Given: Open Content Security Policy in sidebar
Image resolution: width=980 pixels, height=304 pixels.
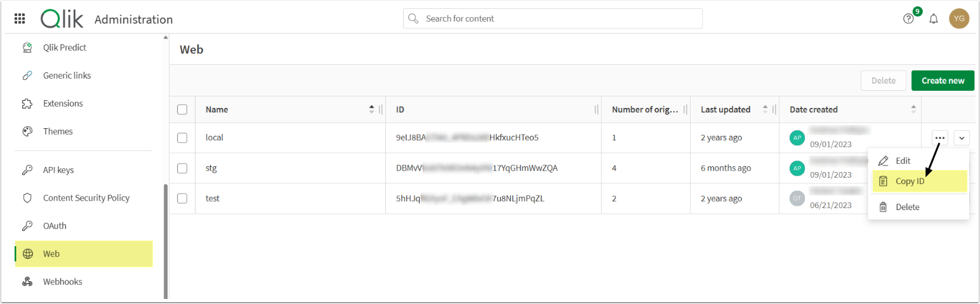Looking at the screenshot, I should point(86,198).
